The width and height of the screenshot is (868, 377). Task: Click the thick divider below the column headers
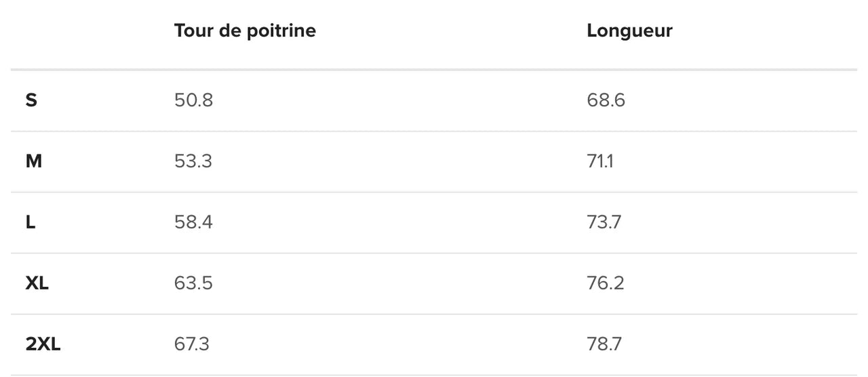[x=434, y=69]
